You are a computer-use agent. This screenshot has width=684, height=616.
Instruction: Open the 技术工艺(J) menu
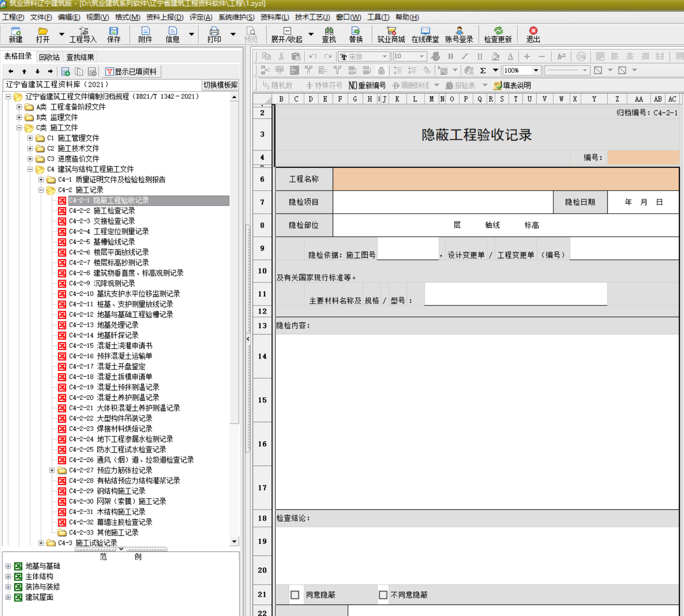click(x=312, y=17)
